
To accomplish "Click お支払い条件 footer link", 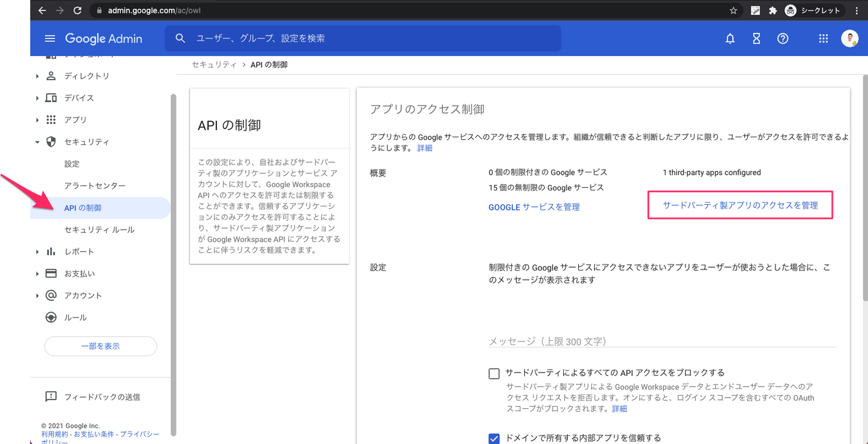I will point(95,434).
